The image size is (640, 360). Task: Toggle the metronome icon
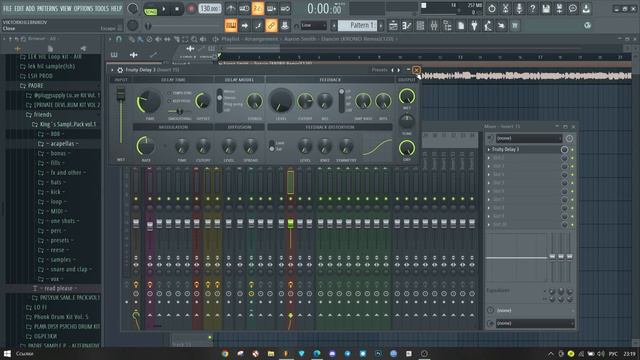pos(231,9)
